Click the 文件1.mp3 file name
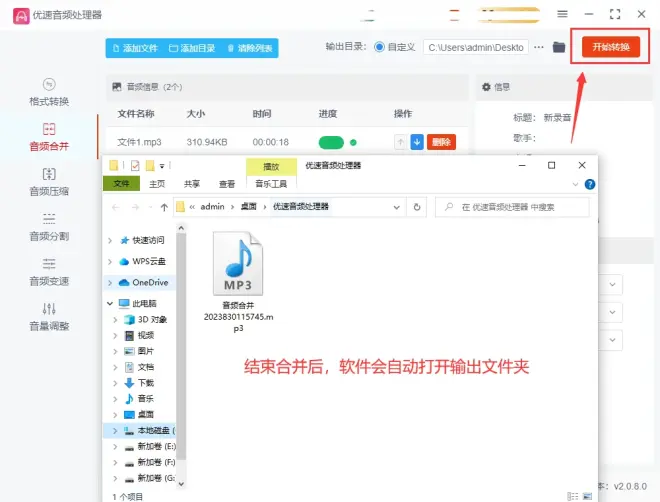Viewport: 660px width, 502px height. click(139, 142)
